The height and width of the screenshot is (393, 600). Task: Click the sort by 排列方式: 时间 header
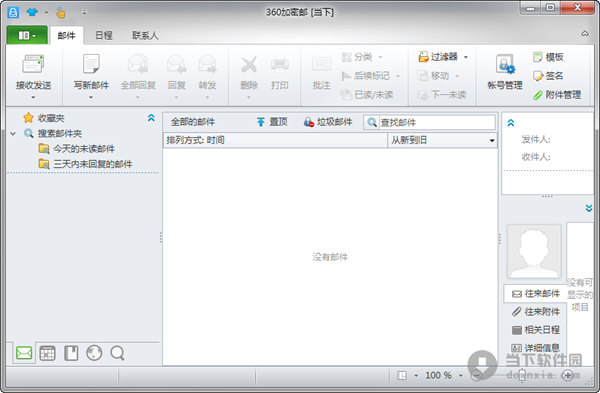[275, 140]
